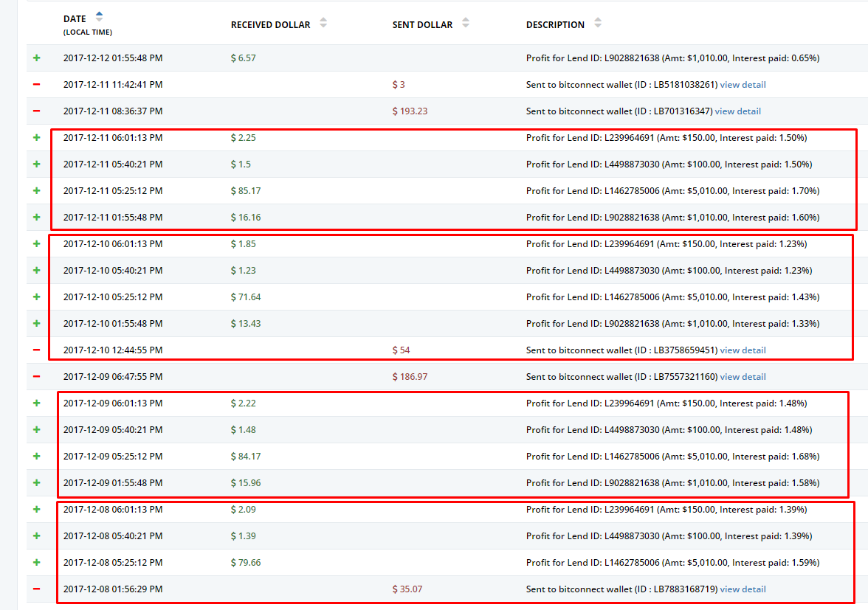Open view detail for transfer LB3758659451
868x610 pixels.
click(743, 350)
